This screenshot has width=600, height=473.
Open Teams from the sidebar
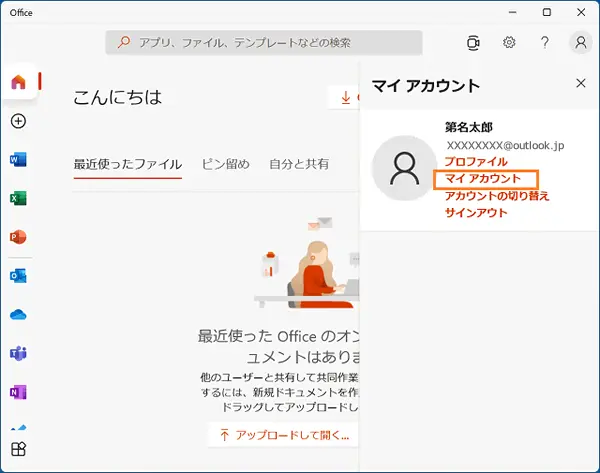pyautogui.click(x=18, y=353)
